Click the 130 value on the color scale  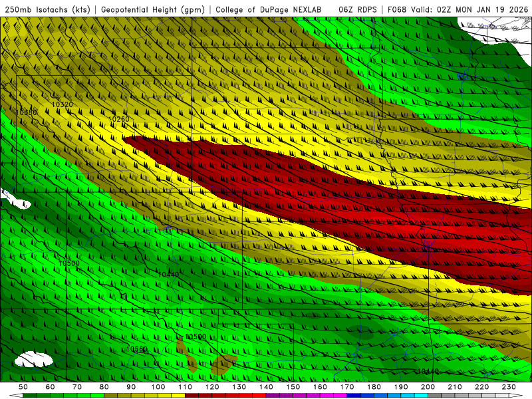(x=239, y=387)
